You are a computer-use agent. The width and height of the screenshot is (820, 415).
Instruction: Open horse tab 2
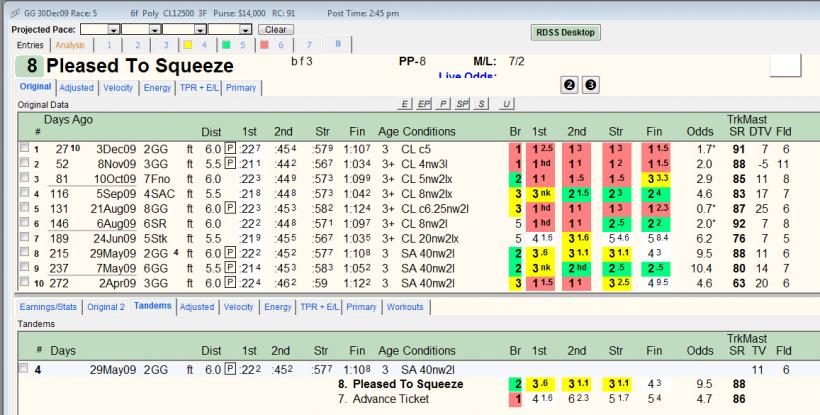[138, 45]
